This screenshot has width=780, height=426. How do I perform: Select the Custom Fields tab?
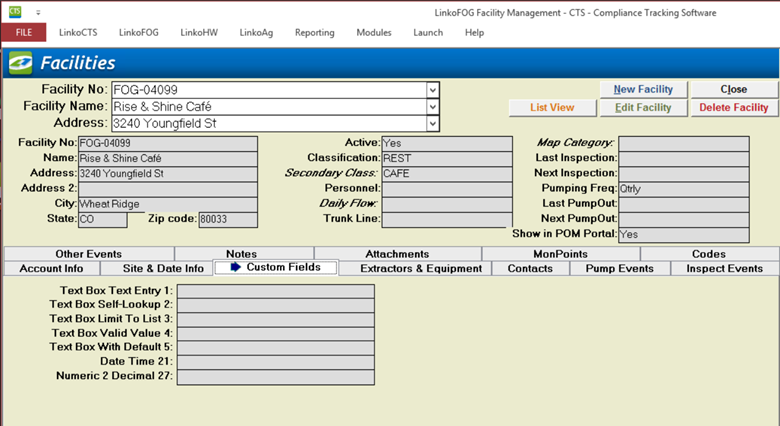[x=276, y=267]
